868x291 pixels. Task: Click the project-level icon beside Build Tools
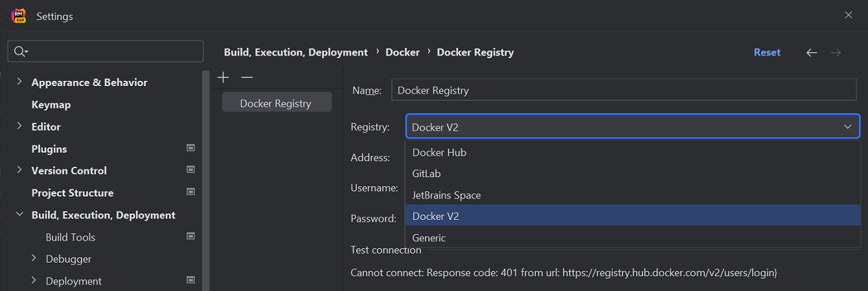[x=190, y=237]
